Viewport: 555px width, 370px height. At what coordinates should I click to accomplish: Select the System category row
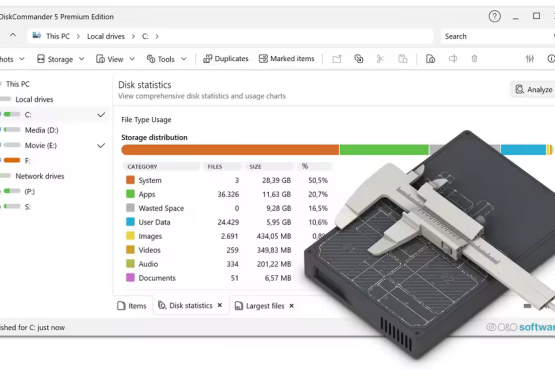click(x=227, y=180)
